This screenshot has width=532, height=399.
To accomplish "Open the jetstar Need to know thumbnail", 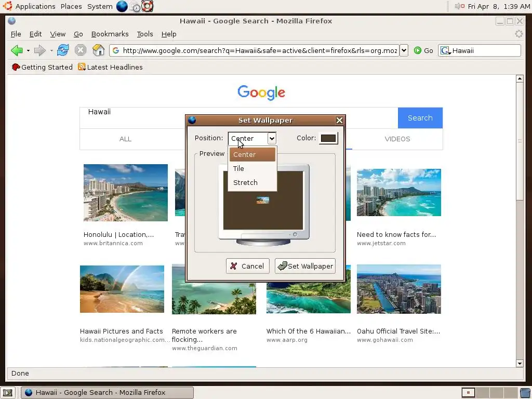I will [x=398, y=192].
